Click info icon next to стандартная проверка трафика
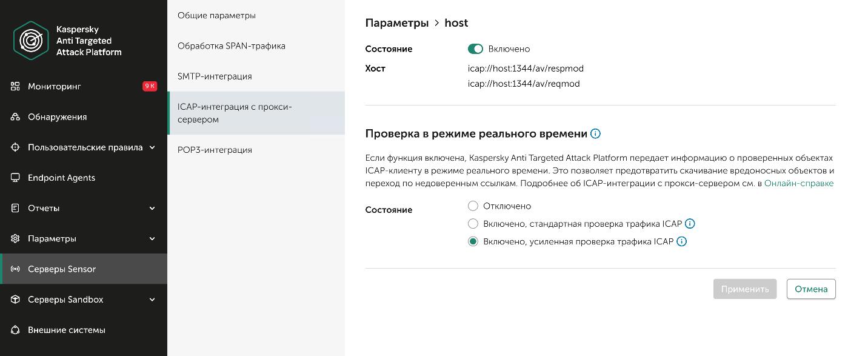 [690, 224]
